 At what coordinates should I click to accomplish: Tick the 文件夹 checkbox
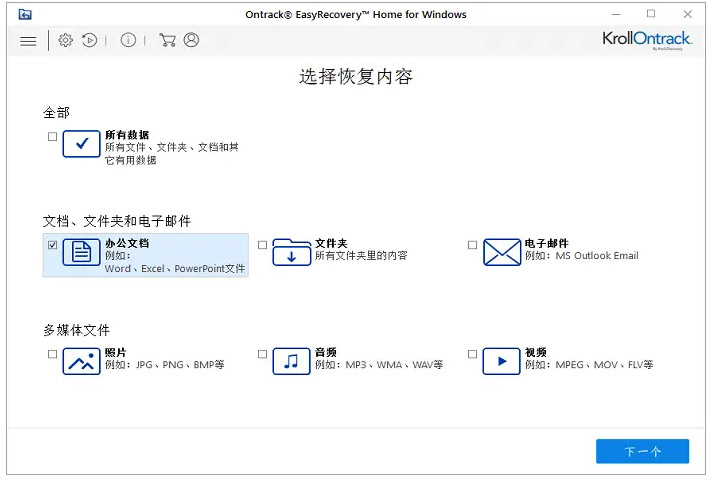click(262, 245)
